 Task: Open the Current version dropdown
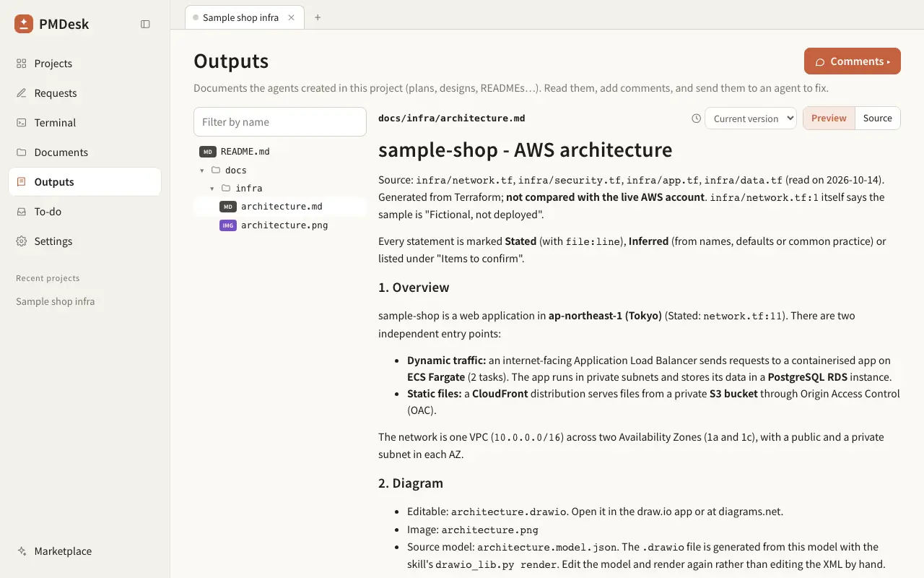[750, 118]
